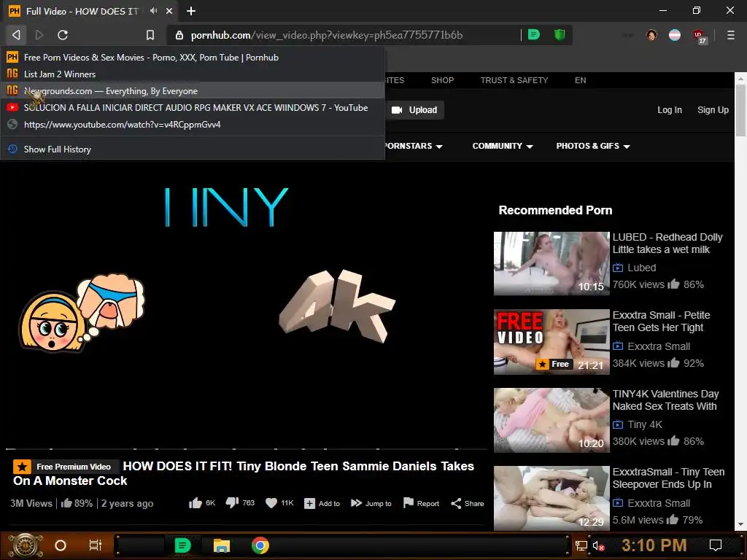
Task: Expand the PHOTOS & GIFS dropdown menu
Action: [x=592, y=146]
